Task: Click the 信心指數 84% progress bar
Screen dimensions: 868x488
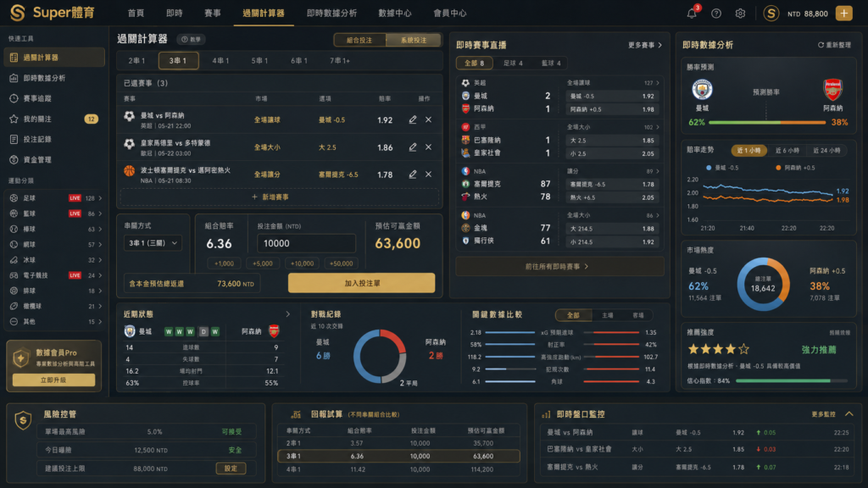Action: coord(791,380)
